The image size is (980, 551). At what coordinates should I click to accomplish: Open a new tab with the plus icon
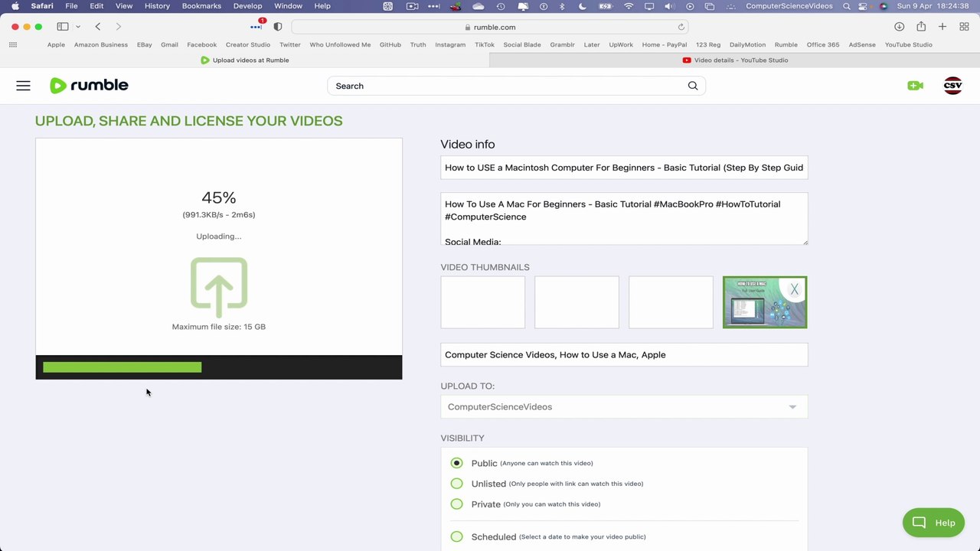(x=942, y=27)
